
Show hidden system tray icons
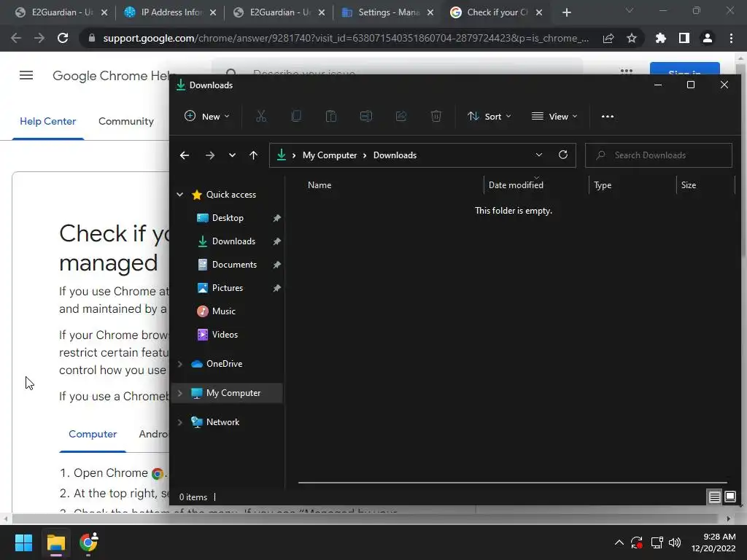[619, 542]
